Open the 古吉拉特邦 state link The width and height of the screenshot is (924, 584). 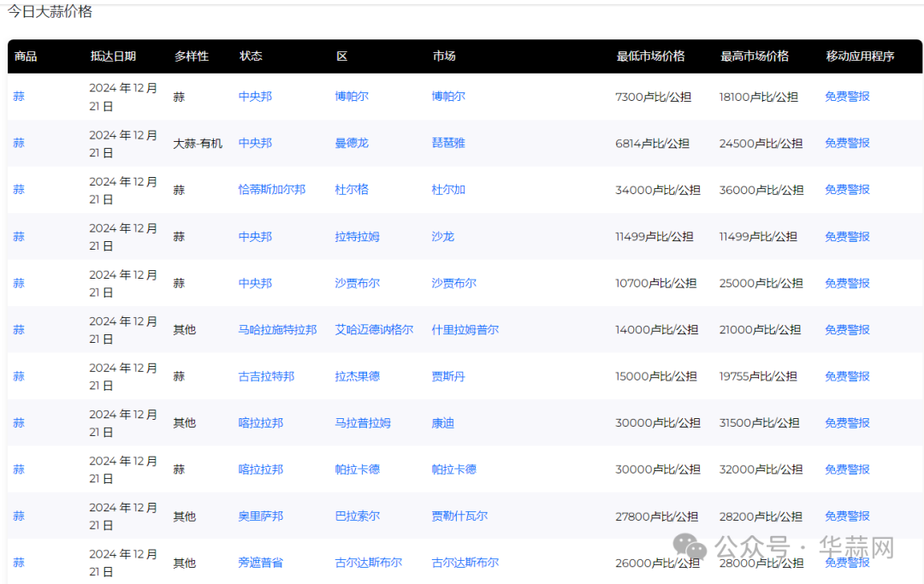(x=266, y=376)
